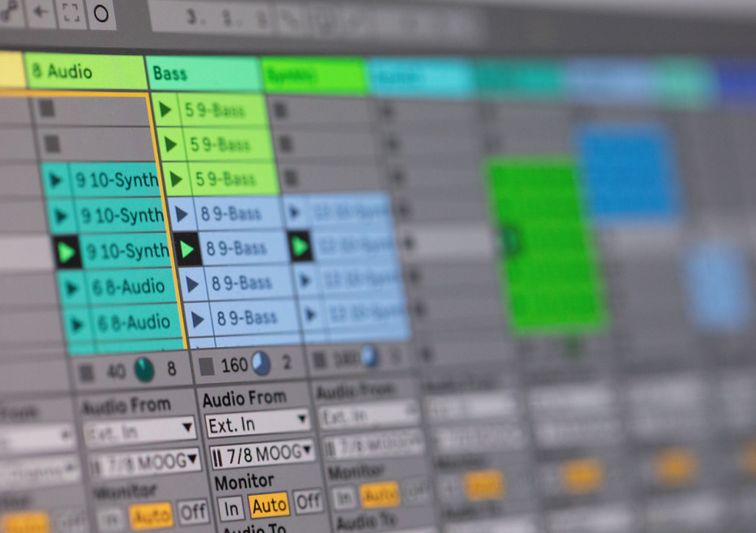Set Bass track Monitor to Auto
Image resolution: width=756 pixels, height=533 pixels.
269,505
